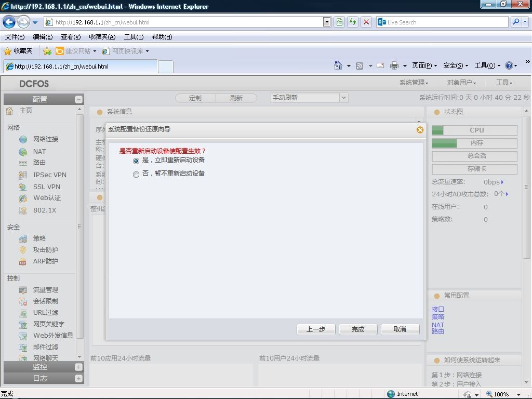The width and height of the screenshot is (532, 399).
Task: Open the 手动刷新 refresh mode dropdown
Action: (343, 98)
